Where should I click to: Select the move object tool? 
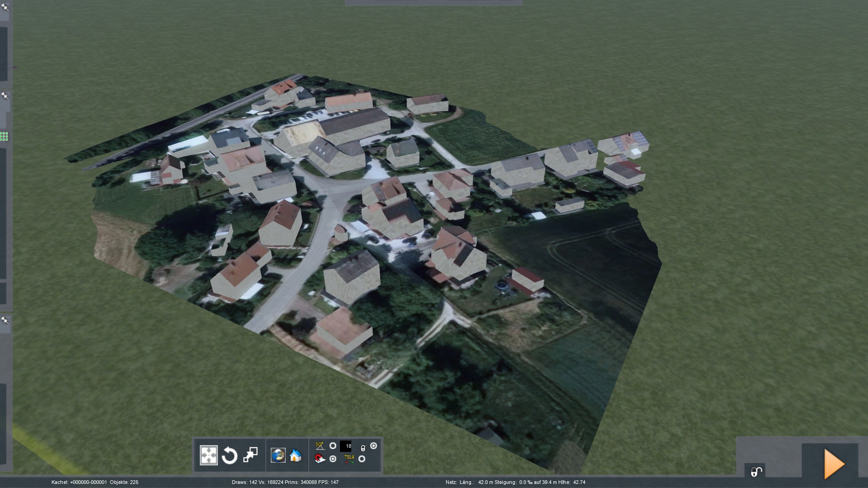(x=208, y=455)
